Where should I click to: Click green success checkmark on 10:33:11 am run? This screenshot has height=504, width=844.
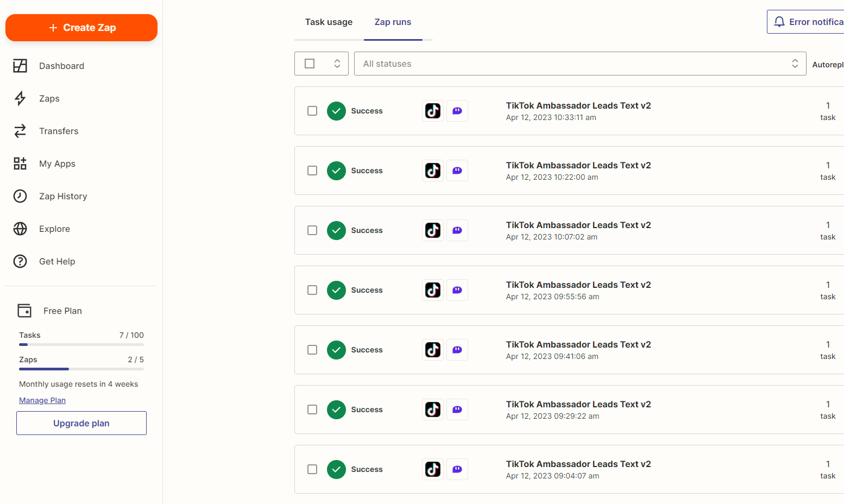click(336, 111)
